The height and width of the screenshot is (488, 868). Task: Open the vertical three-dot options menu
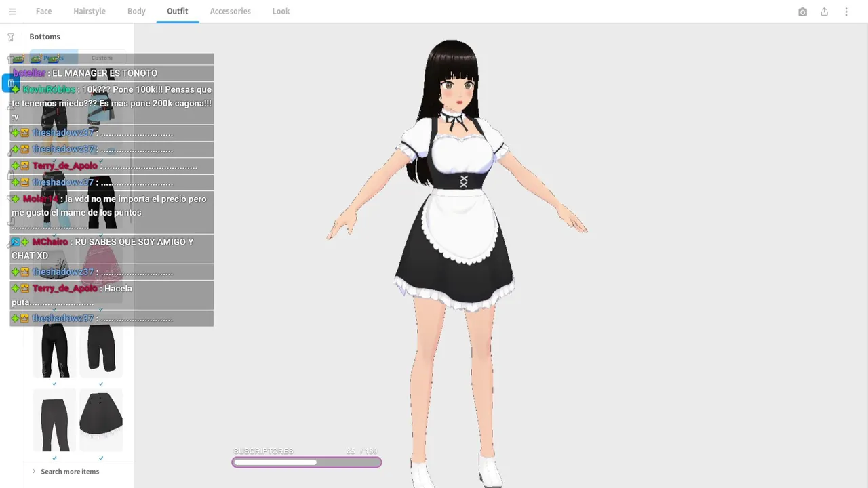click(846, 12)
